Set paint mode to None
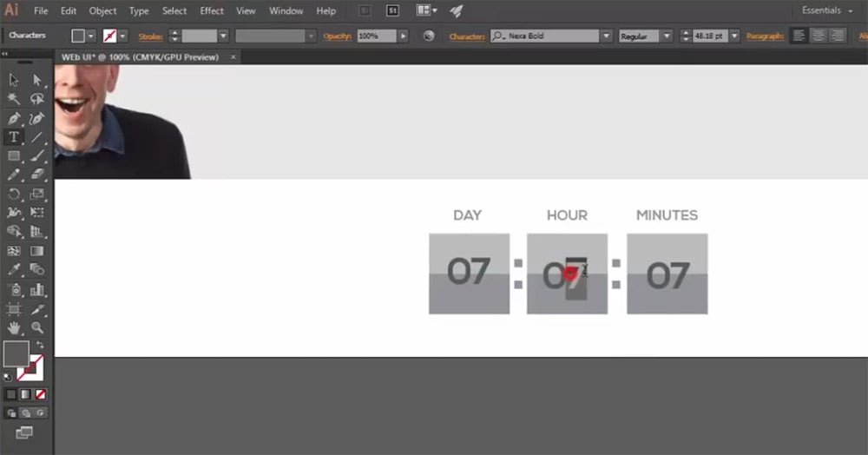This screenshot has height=455, width=868. pyautogui.click(x=41, y=395)
